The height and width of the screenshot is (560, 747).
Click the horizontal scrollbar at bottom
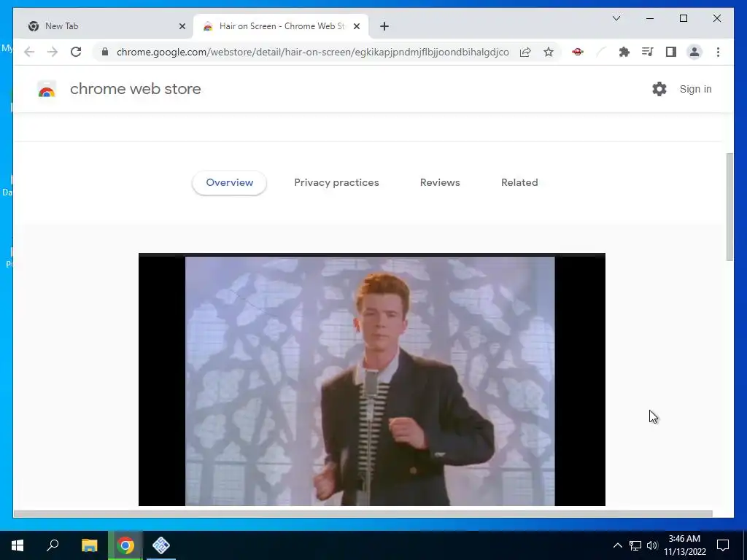[x=363, y=514]
